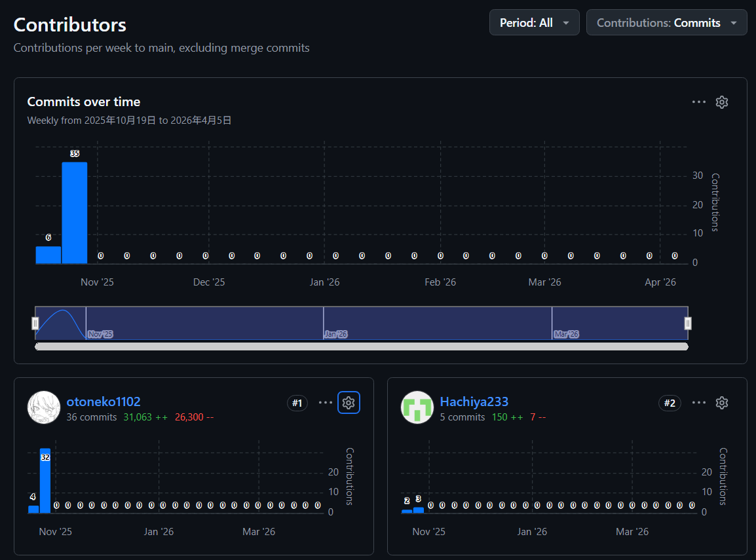Click the #2 rank badge
Viewport: 756px width, 560px height.
pyautogui.click(x=670, y=403)
